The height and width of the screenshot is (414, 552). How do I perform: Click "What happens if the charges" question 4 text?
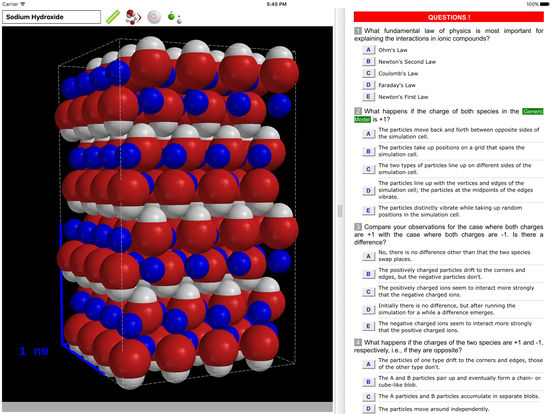(448, 346)
